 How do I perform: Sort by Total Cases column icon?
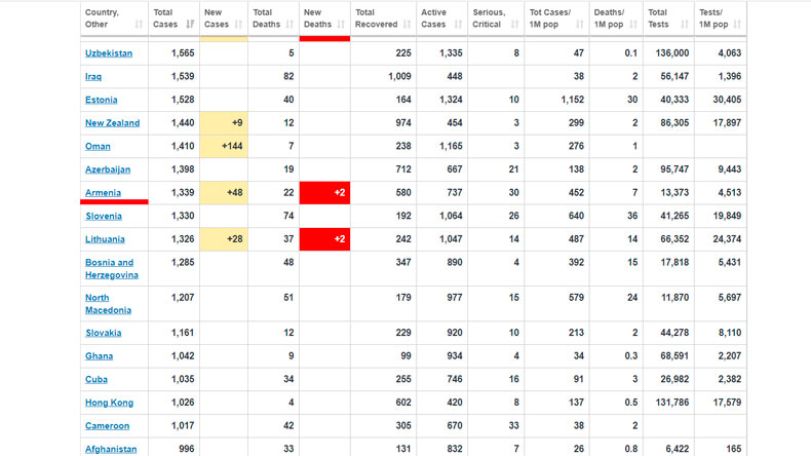[190, 24]
